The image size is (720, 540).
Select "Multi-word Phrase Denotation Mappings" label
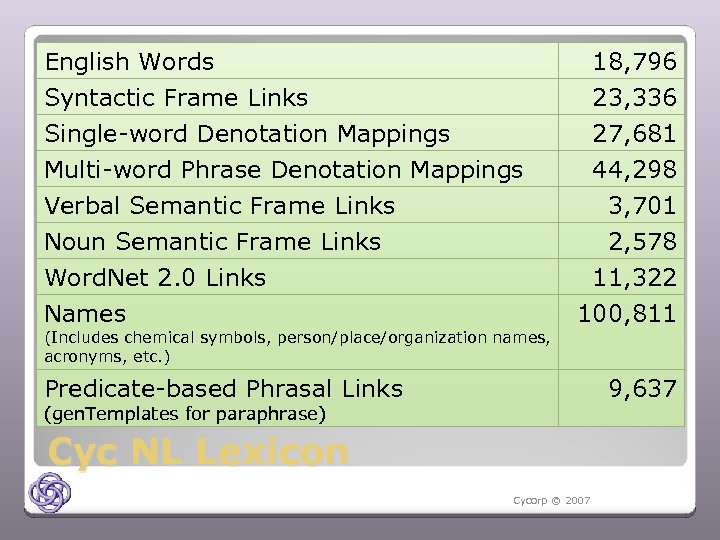[284, 169]
